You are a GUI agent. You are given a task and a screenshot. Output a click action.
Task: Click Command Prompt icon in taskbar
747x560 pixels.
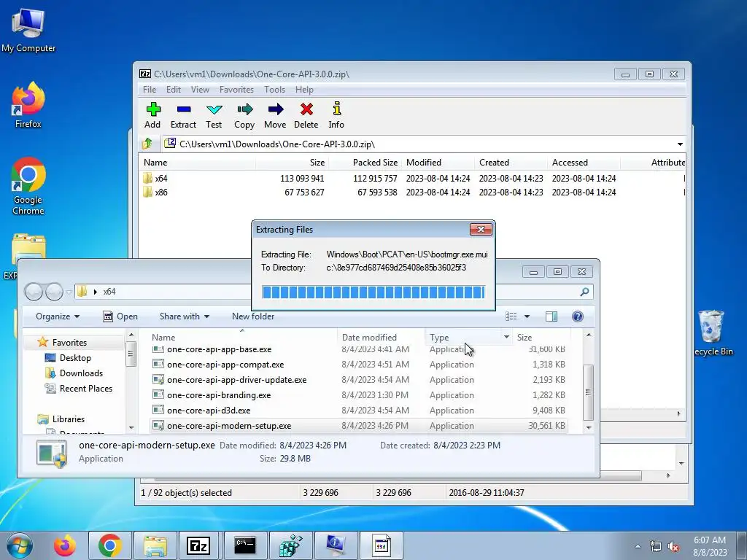click(x=245, y=545)
